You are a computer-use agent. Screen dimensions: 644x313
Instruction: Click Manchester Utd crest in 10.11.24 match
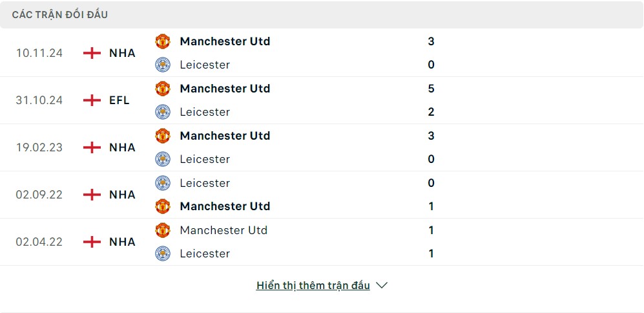pyautogui.click(x=163, y=41)
